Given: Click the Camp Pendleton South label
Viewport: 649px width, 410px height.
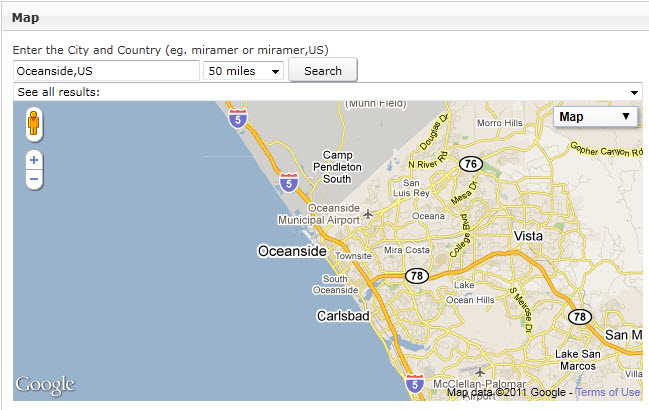Looking at the screenshot, I should click(337, 167).
